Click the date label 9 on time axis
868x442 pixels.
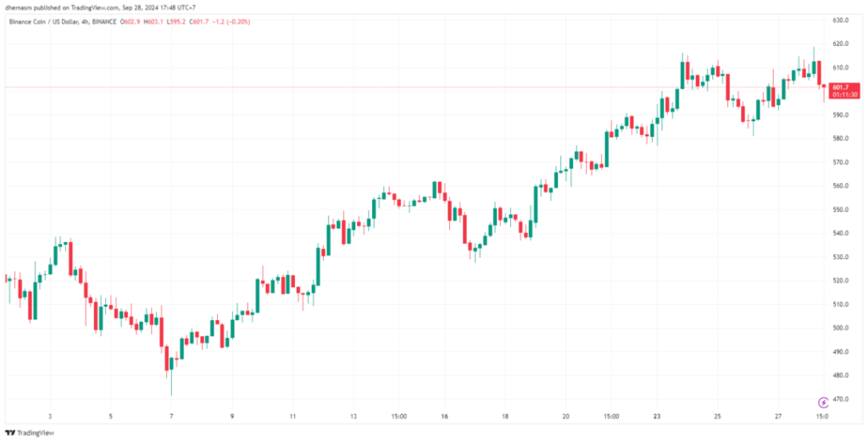point(231,417)
